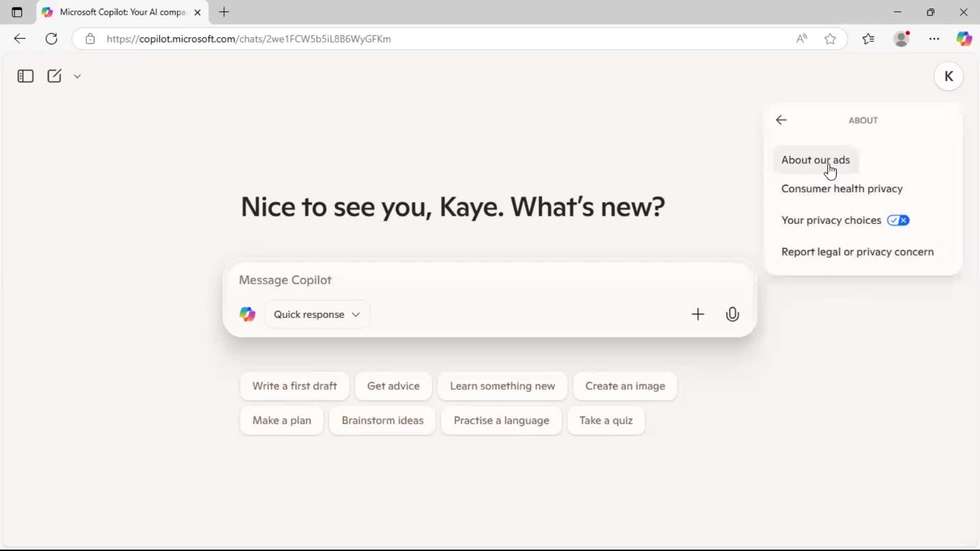Open browser Settings and more menu
Viewport: 980px width, 551px height.
[x=934, y=39]
